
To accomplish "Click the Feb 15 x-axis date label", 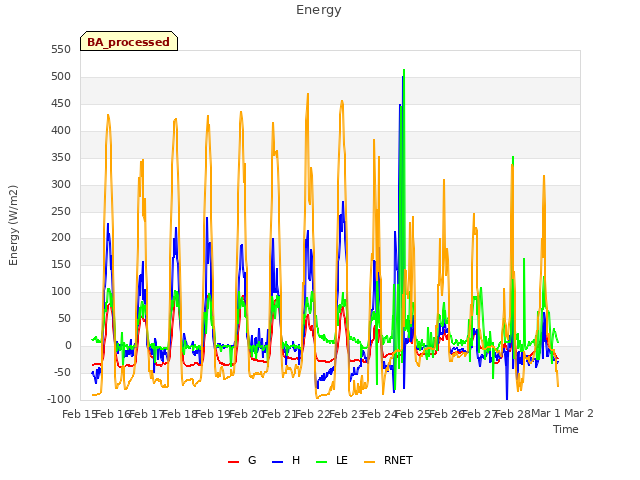I will pyautogui.click(x=79, y=414).
